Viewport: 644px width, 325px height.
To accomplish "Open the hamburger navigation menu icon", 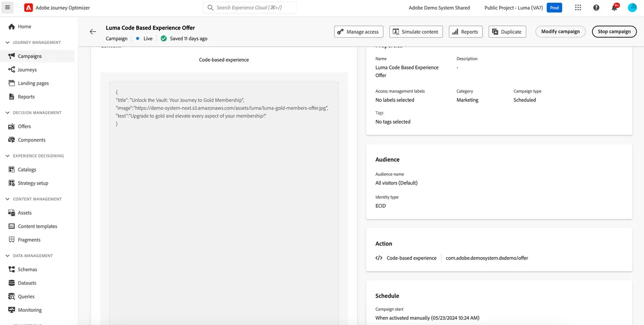I will [7, 8].
